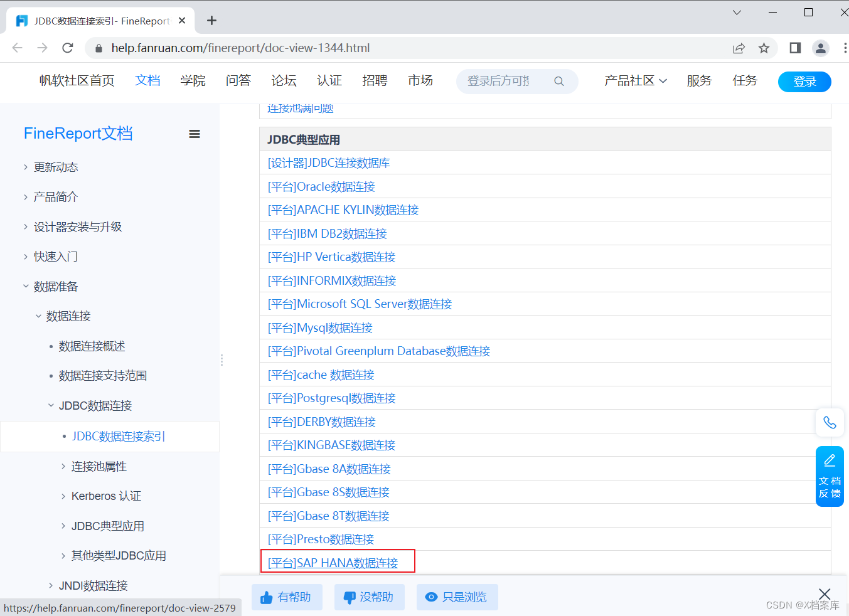
Task: Open the Chrome profile avatar
Action: coord(821,48)
